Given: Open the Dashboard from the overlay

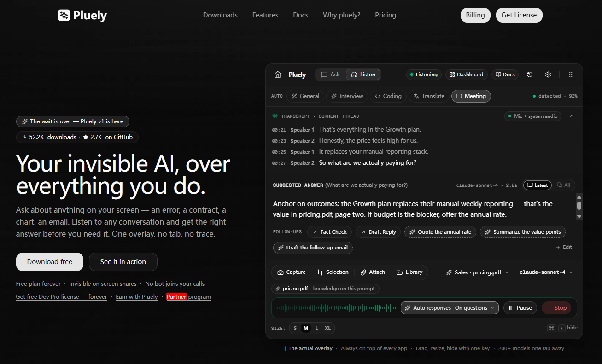Looking at the screenshot, I should pos(467,75).
